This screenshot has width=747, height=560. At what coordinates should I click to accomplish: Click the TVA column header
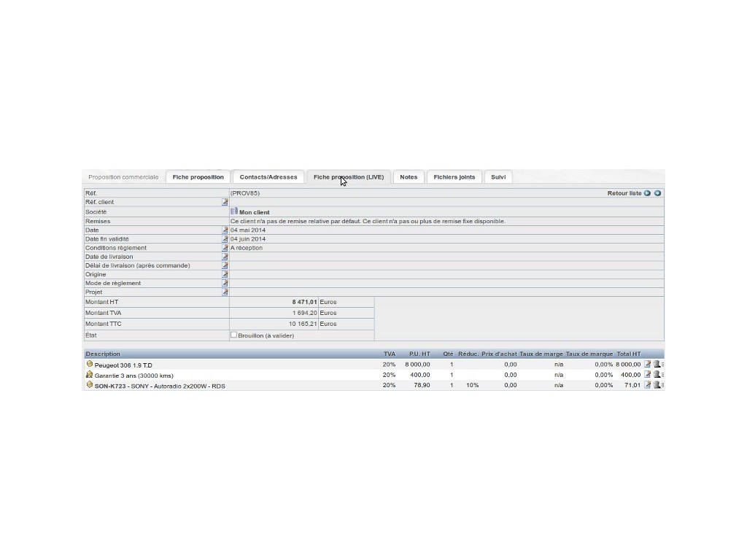390,354
